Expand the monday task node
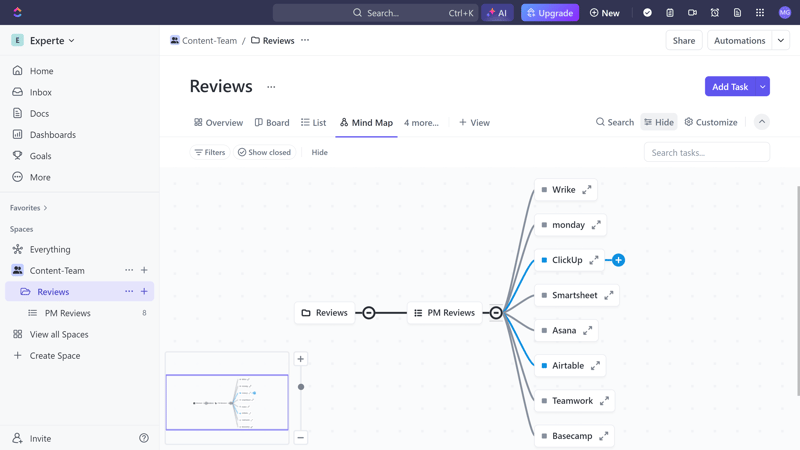This screenshot has width=800, height=450. (x=596, y=225)
